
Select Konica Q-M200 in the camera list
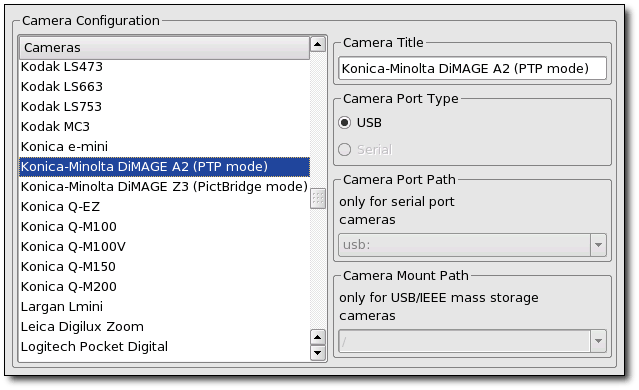(164, 286)
